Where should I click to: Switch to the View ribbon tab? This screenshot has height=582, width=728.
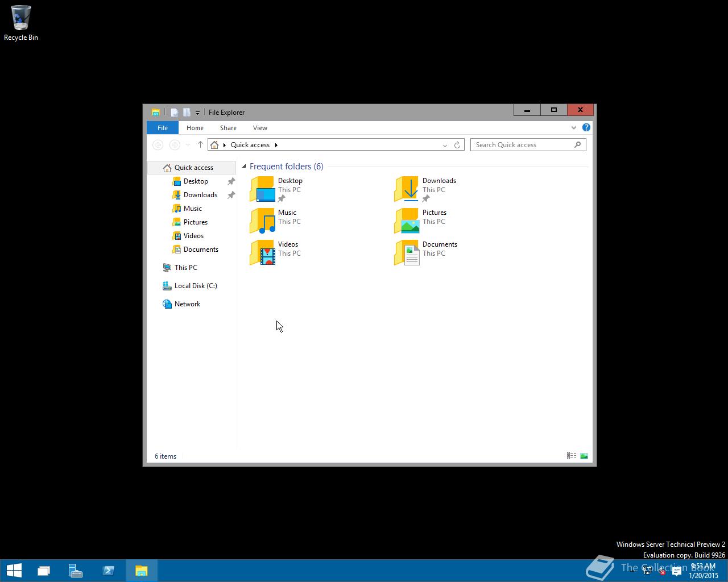coord(260,128)
